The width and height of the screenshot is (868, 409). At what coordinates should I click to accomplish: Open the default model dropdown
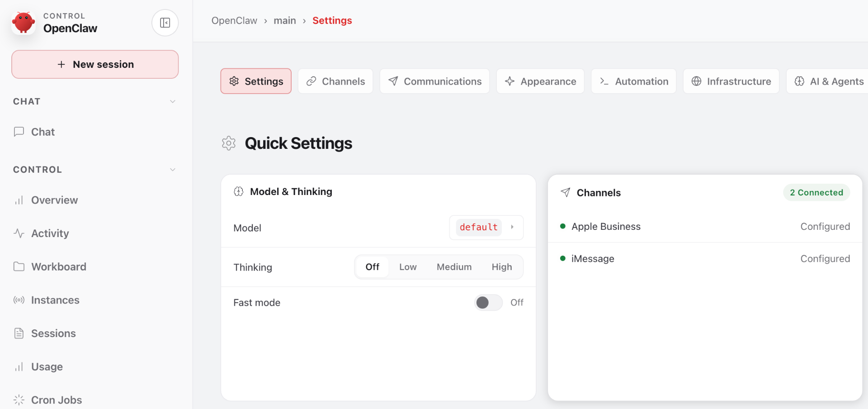pos(486,227)
